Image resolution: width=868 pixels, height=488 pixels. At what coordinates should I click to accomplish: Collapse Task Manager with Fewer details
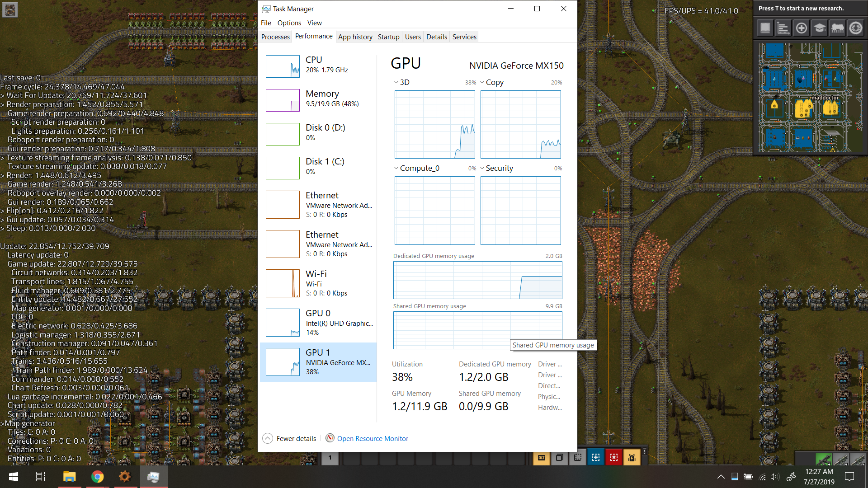289,438
